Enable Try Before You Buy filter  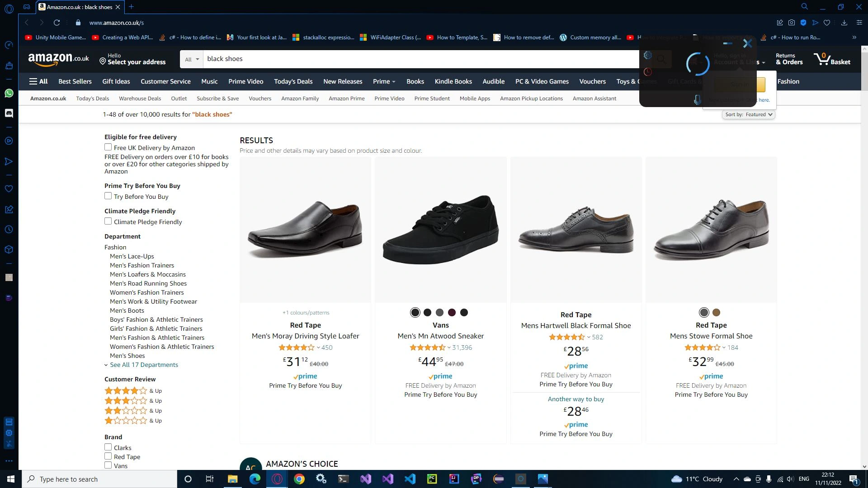(108, 196)
